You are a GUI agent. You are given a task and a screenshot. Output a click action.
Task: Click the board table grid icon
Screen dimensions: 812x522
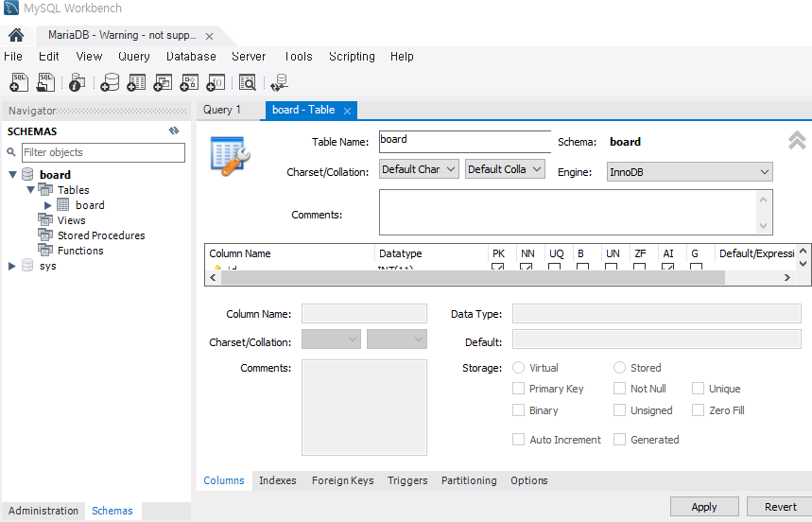pyautogui.click(x=63, y=204)
